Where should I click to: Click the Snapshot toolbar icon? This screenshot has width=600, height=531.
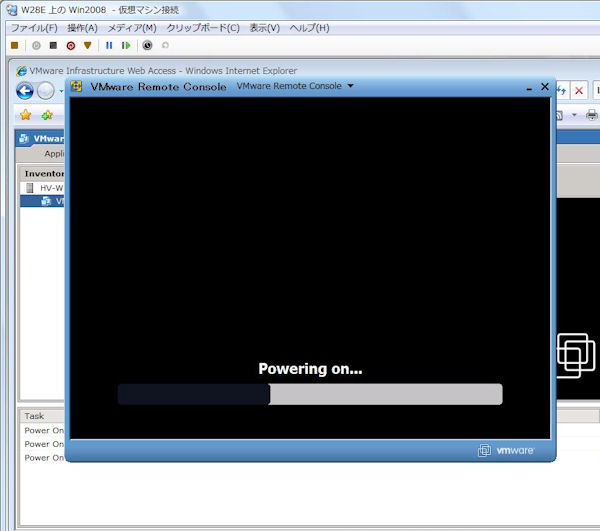147,46
